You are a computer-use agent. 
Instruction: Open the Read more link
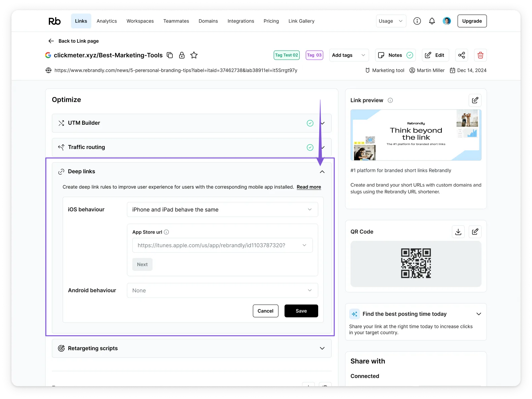point(309,187)
